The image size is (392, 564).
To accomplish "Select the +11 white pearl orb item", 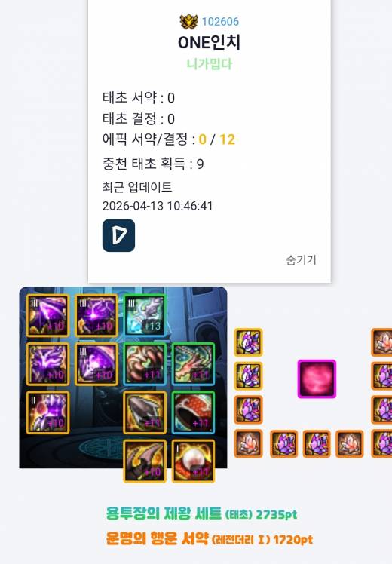I will (194, 461).
